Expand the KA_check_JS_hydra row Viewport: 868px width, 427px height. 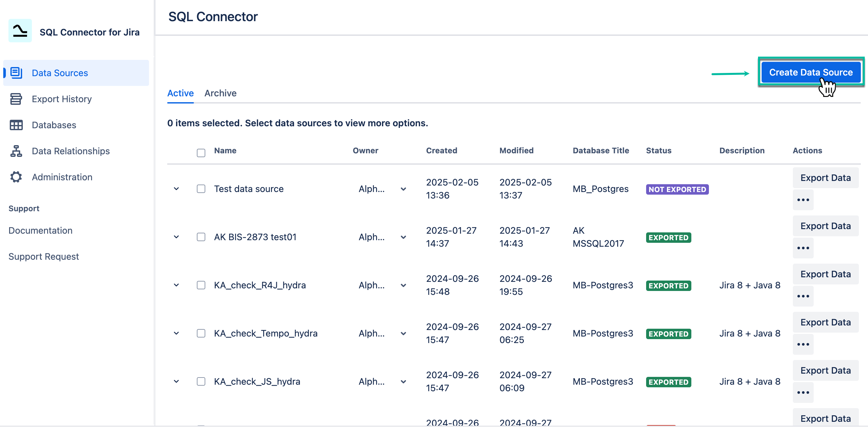coord(176,381)
